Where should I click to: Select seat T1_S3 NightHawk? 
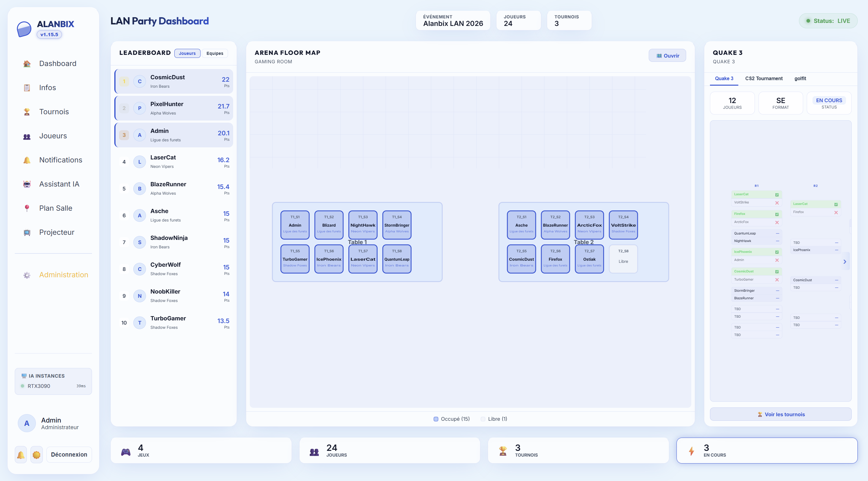tap(363, 225)
